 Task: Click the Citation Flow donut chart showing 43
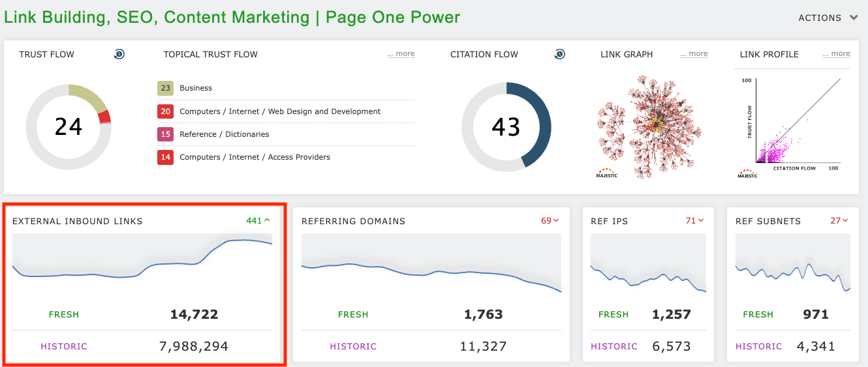click(506, 127)
